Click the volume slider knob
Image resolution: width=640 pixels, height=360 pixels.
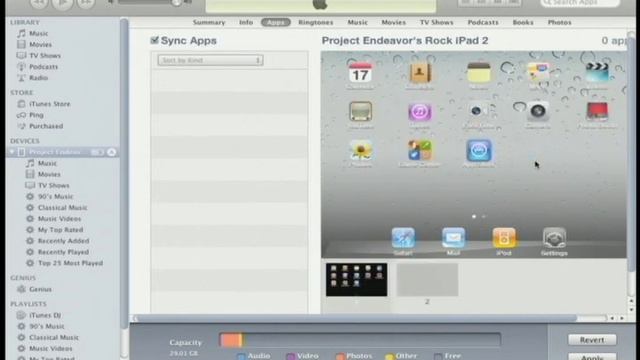(176, 3)
